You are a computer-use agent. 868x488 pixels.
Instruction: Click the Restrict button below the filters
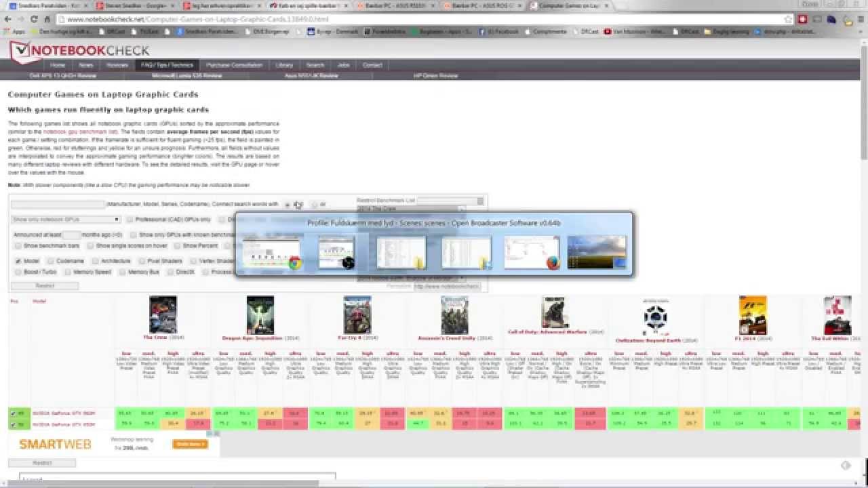[x=45, y=286]
